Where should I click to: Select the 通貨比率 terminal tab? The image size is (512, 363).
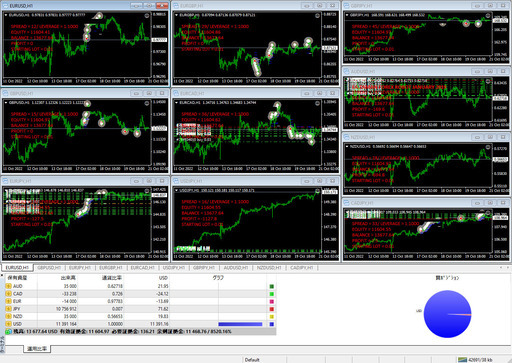37,349
